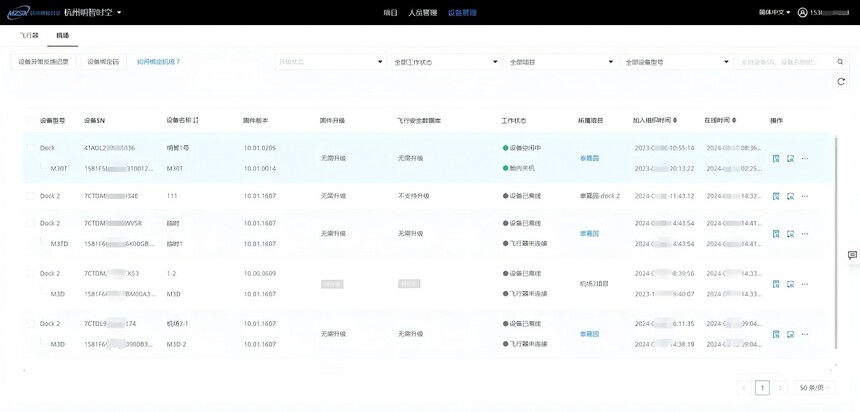Open the 全部设备型号 dropdown
This screenshot has height=412, width=860.
pyautogui.click(x=677, y=62)
